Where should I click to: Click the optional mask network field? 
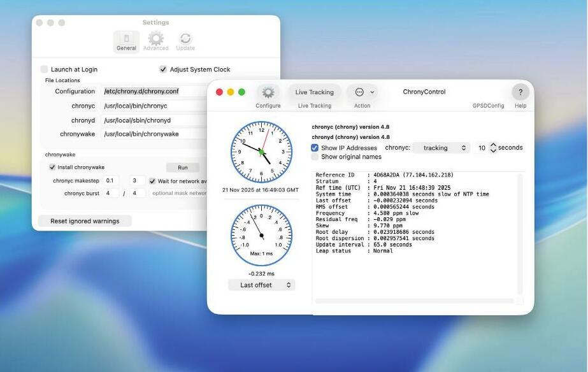coord(178,193)
